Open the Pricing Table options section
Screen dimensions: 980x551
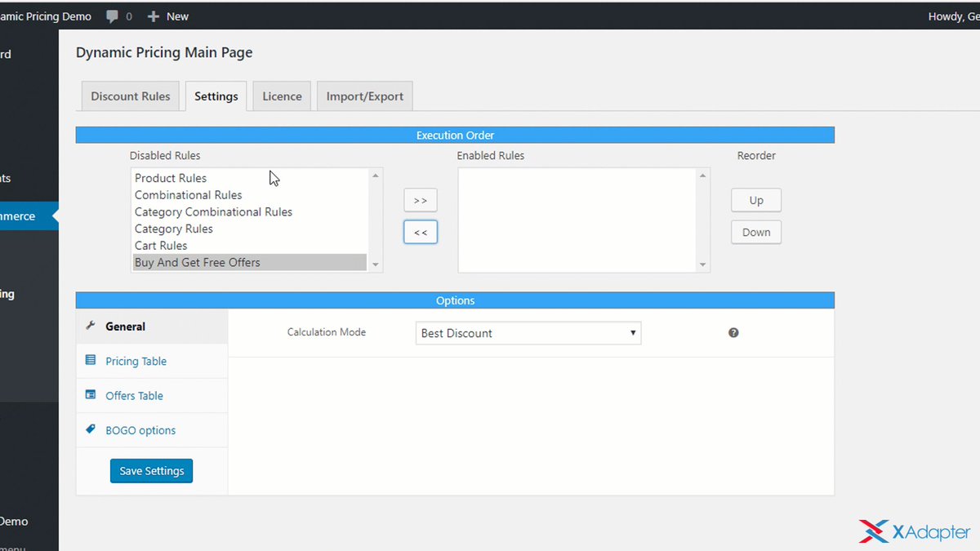[152, 361]
